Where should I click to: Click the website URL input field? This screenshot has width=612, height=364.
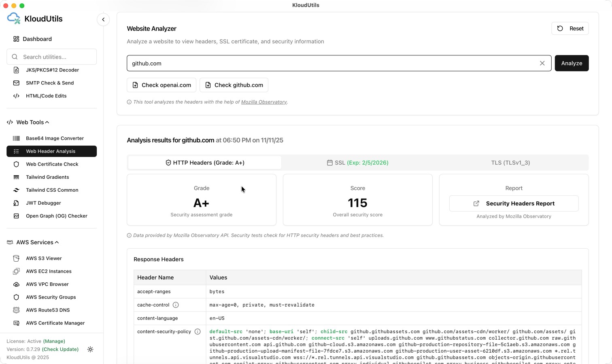[x=332, y=63]
